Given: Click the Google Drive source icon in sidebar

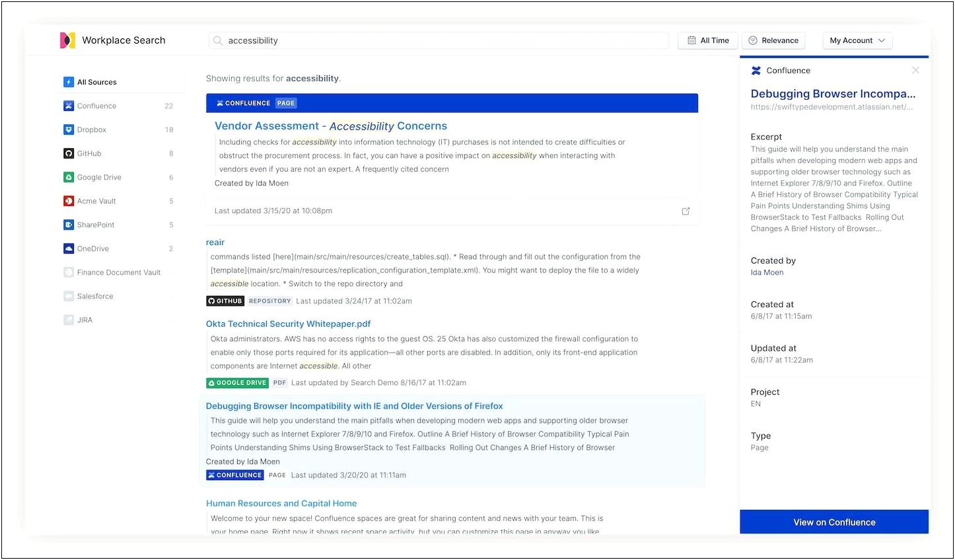Looking at the screenshot, I should [69, 177].
